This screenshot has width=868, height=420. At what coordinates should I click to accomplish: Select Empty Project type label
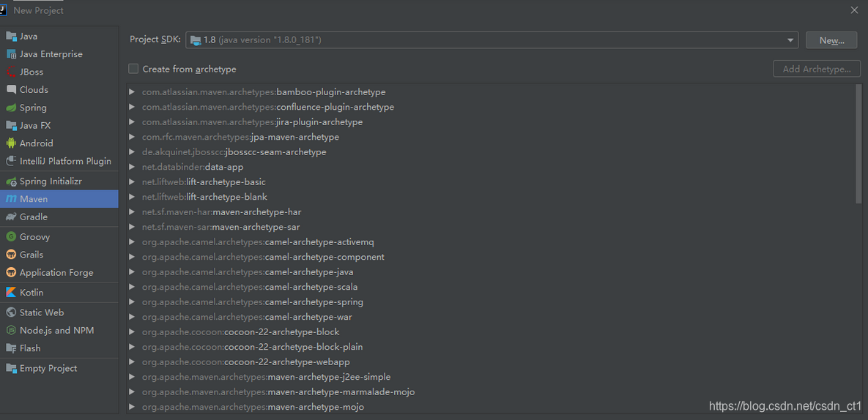coord(48,368)
